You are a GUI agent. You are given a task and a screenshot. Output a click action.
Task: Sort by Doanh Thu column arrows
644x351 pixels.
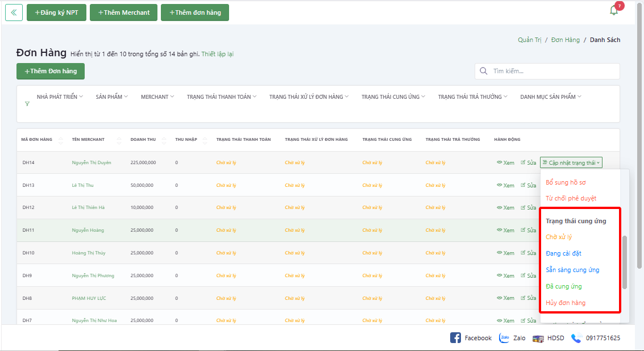point(164,140)
